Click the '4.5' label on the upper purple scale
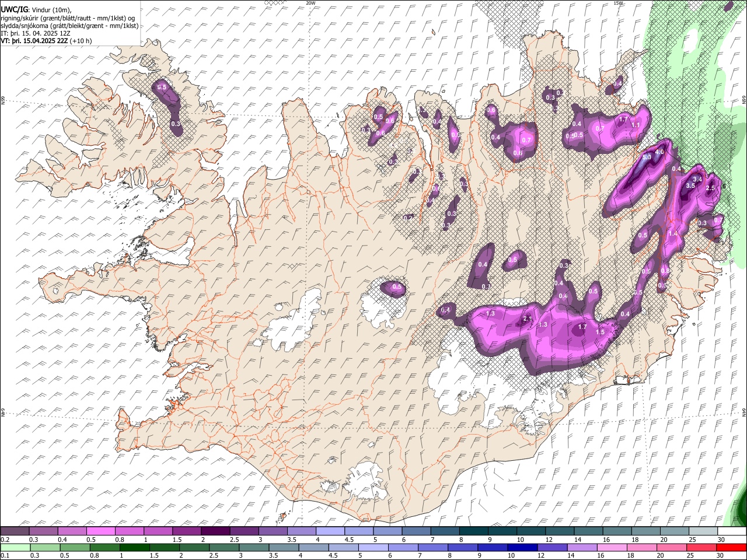The width and height of the screenshot is (747, 560). 349,540
